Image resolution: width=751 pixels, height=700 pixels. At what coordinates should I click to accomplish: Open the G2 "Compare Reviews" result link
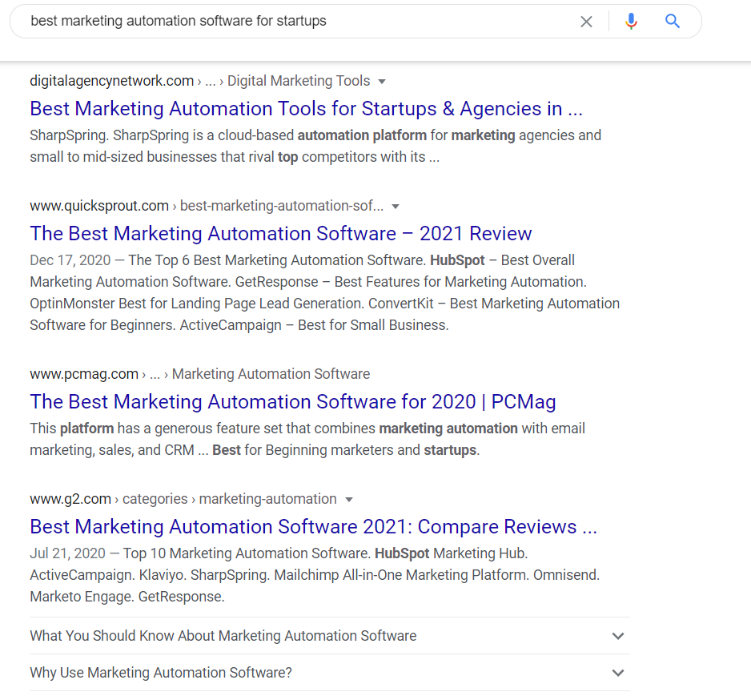pyautogui.click(x=313, y=527)
